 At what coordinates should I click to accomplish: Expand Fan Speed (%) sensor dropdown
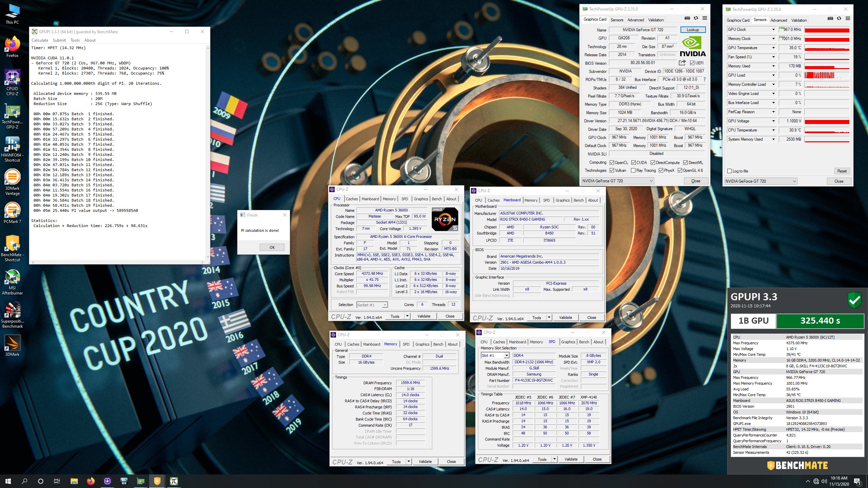(x=773, y=57)
